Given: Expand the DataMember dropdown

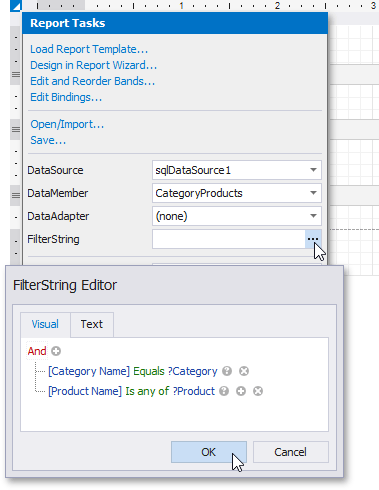Looking at the screenshot, I should click(x=313, y=193).
